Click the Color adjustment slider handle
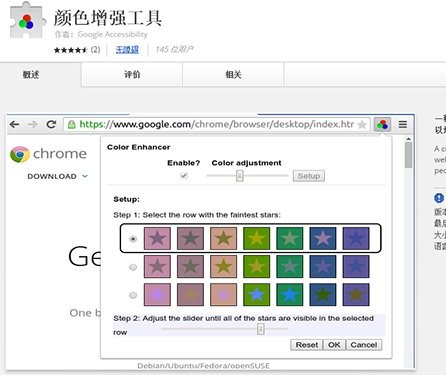 239,176
